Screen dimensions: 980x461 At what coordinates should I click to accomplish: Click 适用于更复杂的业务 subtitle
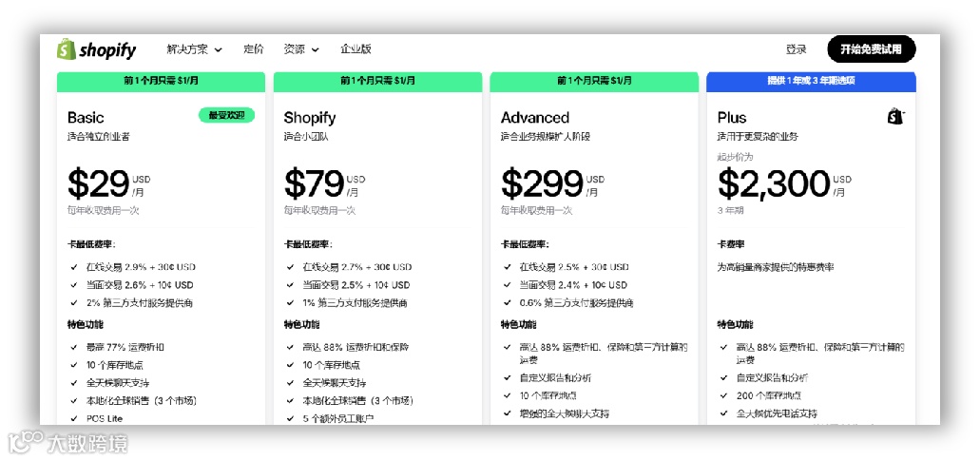tap(758, 136)
